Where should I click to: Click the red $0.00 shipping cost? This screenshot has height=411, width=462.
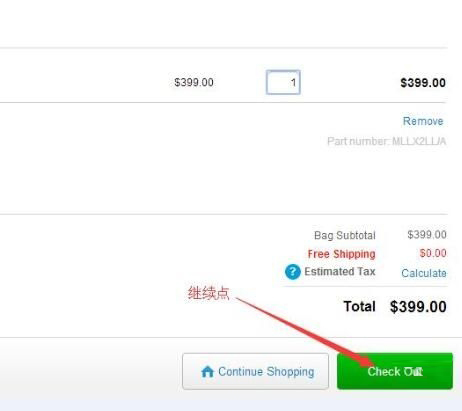tap(433, 253)
